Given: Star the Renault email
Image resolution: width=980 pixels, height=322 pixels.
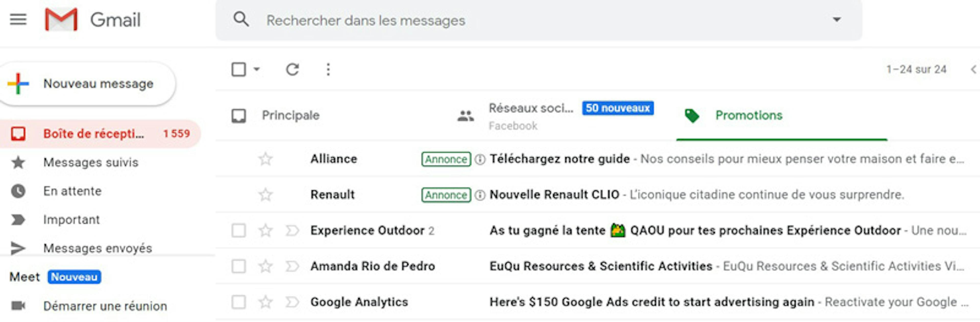Looking at the screenshot, I should click(265, 194).
